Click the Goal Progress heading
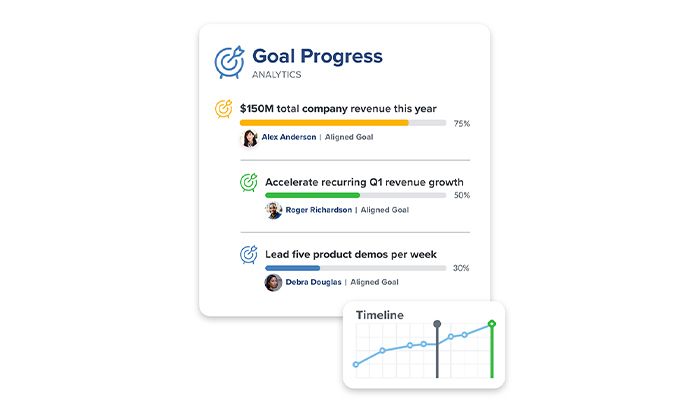 click(317, 56)
